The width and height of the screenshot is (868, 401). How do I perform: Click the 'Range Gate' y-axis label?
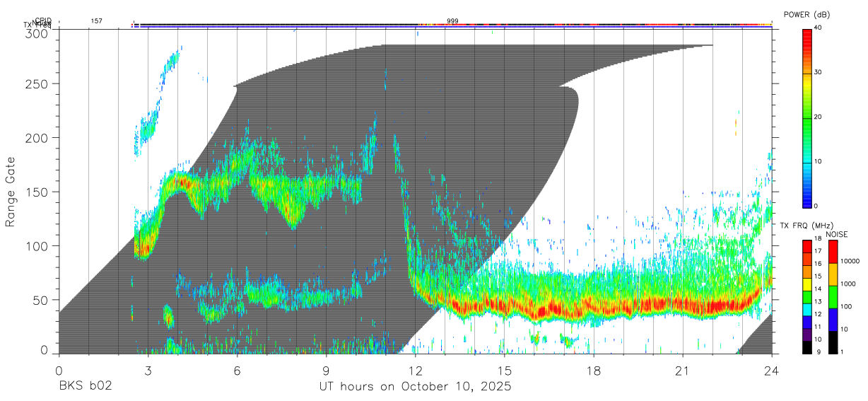point(11,192)
